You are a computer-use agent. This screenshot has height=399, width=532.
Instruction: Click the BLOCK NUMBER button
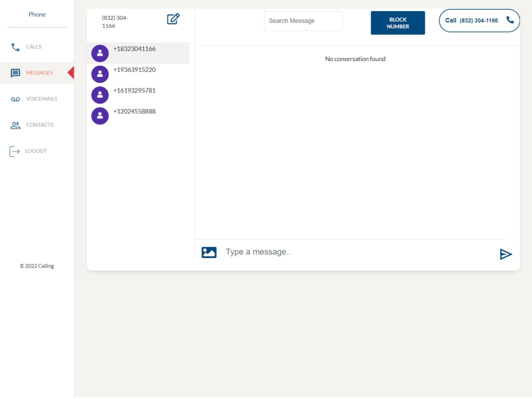point(397,22)
